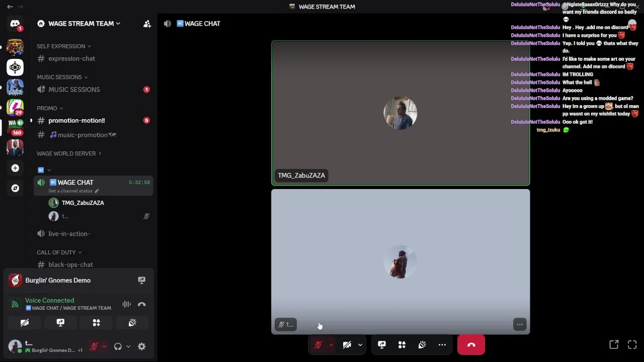The width and height of the screenshot is (644, 362).
Task: Click tmg_izuku username in chat overlay
Action: [548, 130]
